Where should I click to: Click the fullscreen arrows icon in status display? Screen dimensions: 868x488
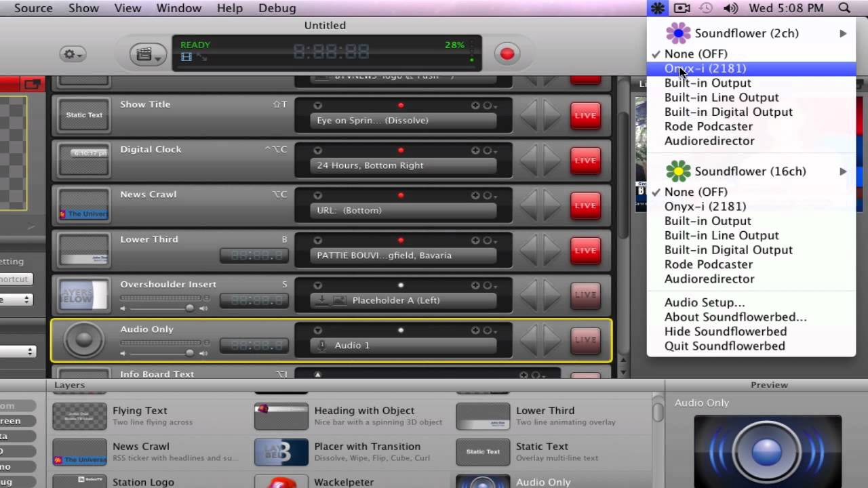pos(201,58)
